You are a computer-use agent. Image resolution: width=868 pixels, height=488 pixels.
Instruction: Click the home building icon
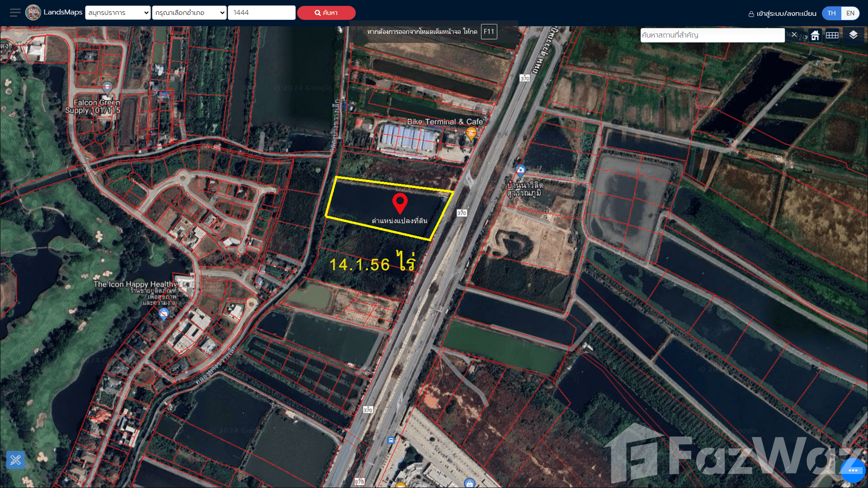815,35
